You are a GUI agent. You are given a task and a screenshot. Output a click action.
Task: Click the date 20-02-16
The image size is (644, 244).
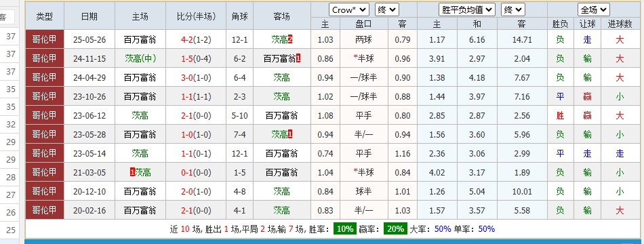[x=89, y=210]
